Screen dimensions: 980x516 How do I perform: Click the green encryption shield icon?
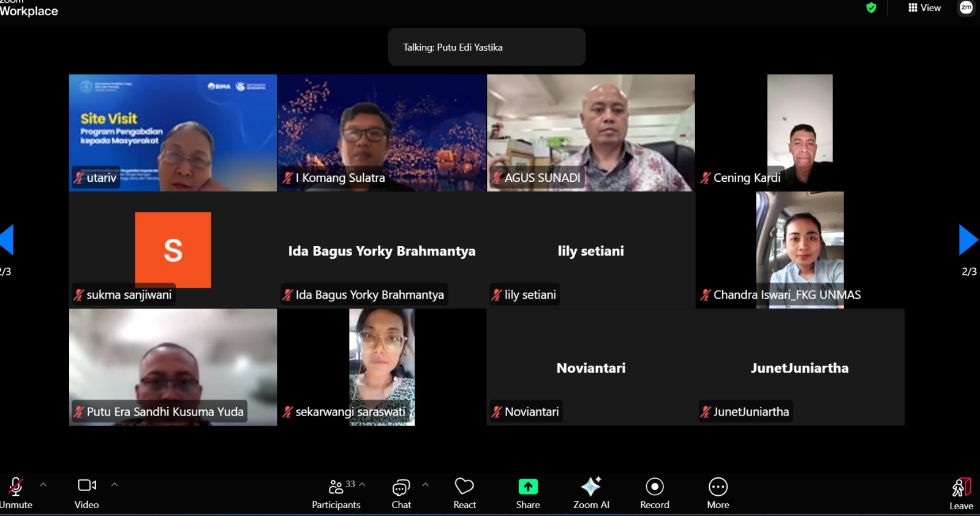pos(871,8)
